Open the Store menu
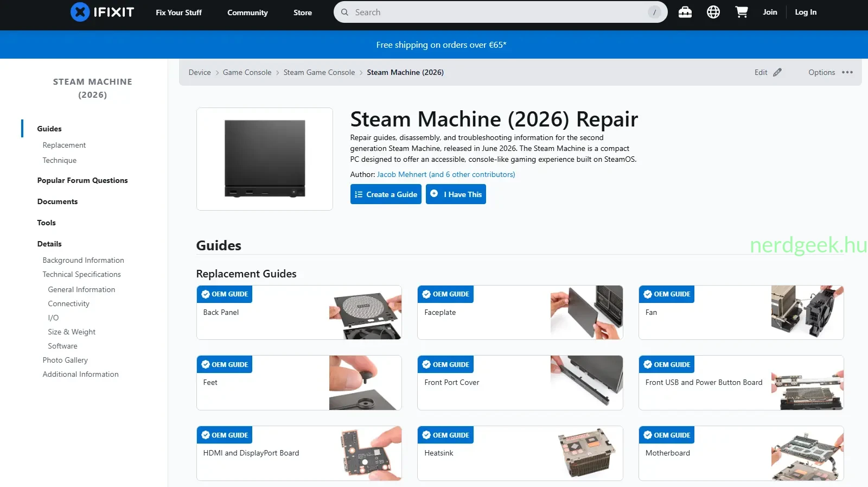Image resolution: width=868 pixels, height=487 pixels. 303,12
